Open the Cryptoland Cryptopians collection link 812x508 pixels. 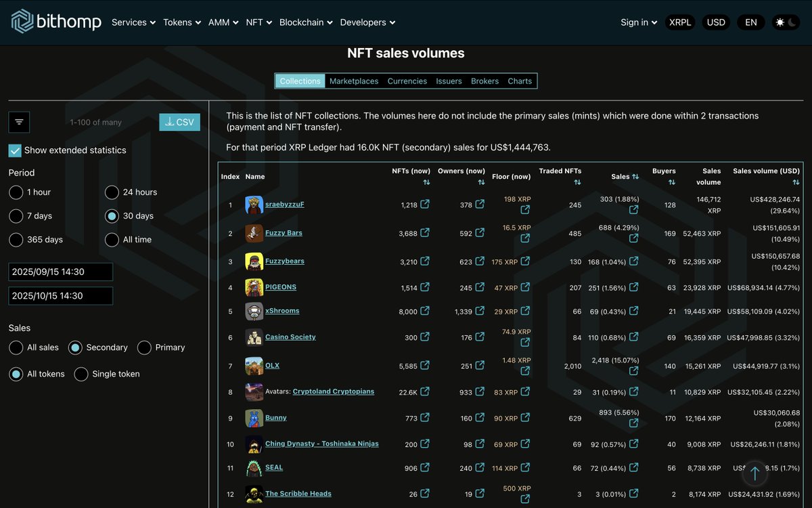(333, 391)
